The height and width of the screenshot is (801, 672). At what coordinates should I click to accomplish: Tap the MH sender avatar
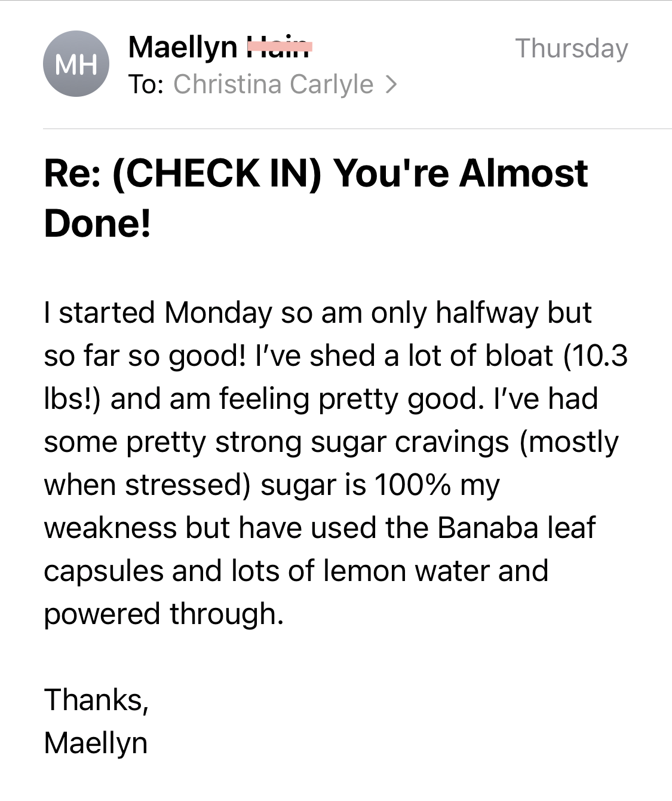pyautogui.click(x=76, y=64)
